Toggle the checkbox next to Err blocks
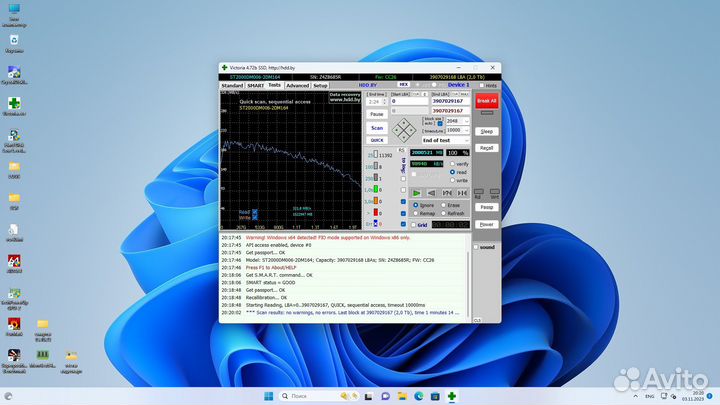Viewport: 720px width, 405px height. tap(403, 224)
